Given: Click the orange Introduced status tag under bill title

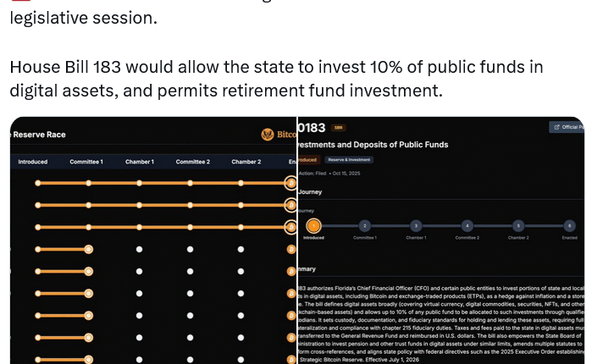Looking at the screenshot, I should point(307,159).
